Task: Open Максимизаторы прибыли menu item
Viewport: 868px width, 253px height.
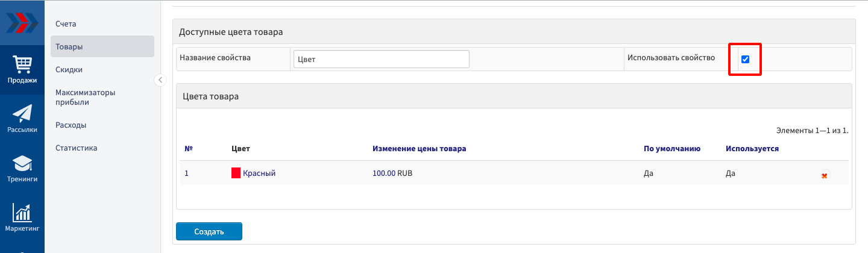Action: tap(85, 97)
